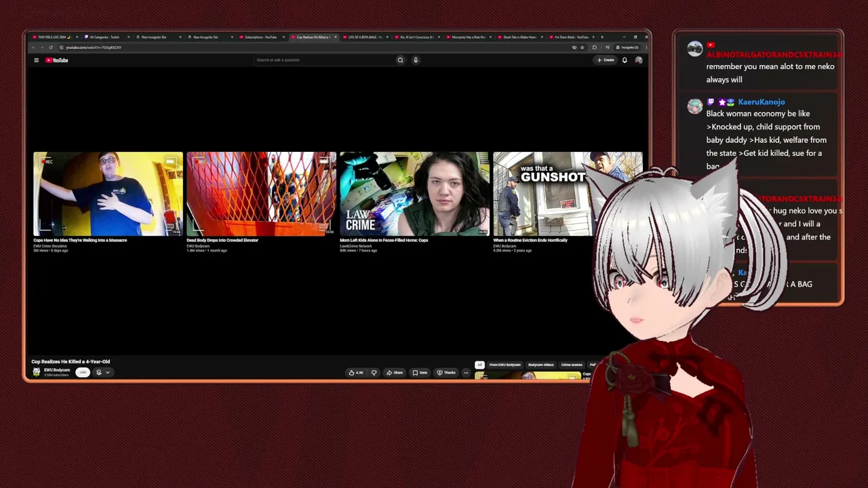Open 'When a Routine Eviction Ends Horrifically' thumbnail
Image resolution: width=868 pixels, height=488 pixels.
tap(568, 194)
